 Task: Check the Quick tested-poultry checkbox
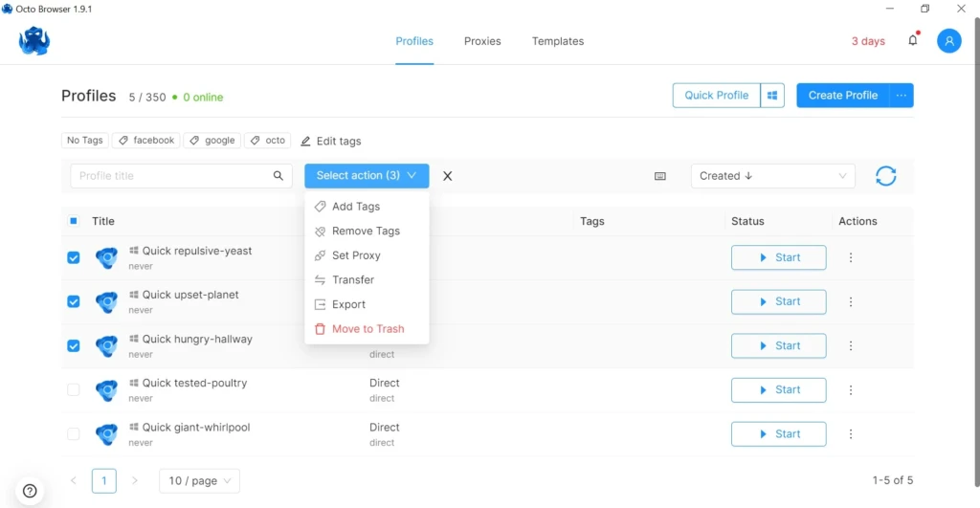(73, 390)
